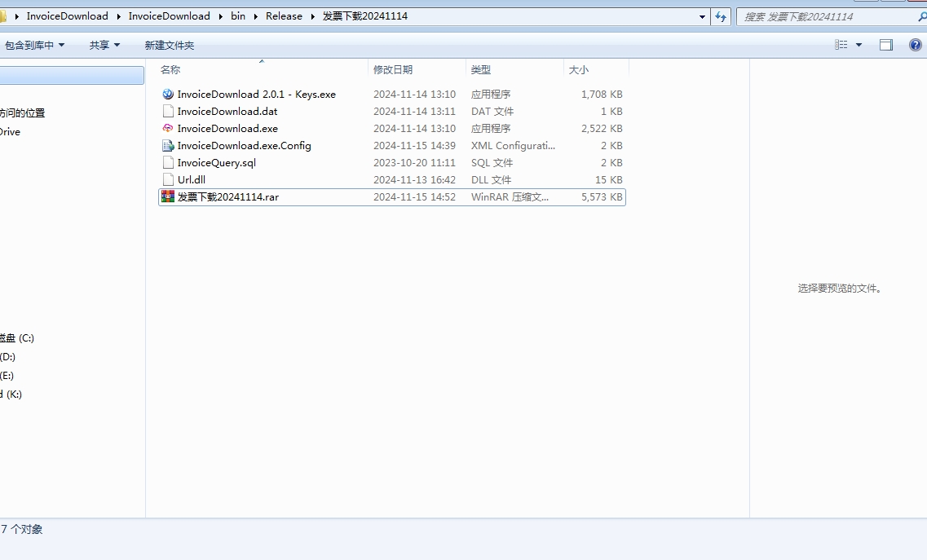Click the InvoiceDownload.exe.Config file icon
This screenshot has width=927, height=560.
click(168, 146)
